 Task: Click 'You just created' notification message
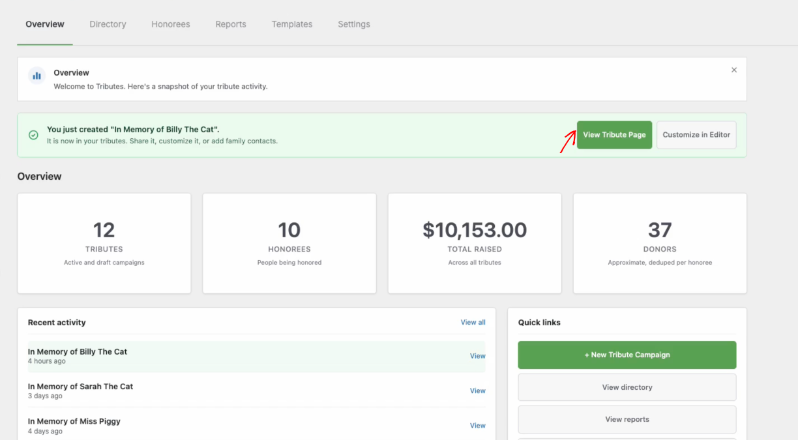tap(133, 129)
